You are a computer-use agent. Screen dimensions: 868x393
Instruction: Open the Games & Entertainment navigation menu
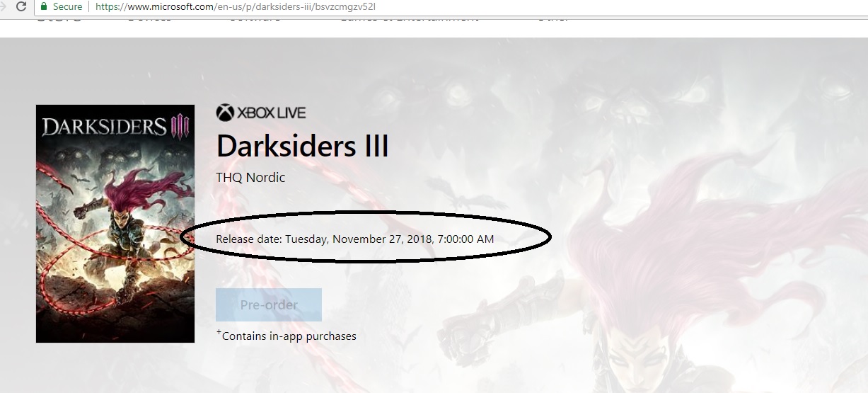click(x=409, y=18)
